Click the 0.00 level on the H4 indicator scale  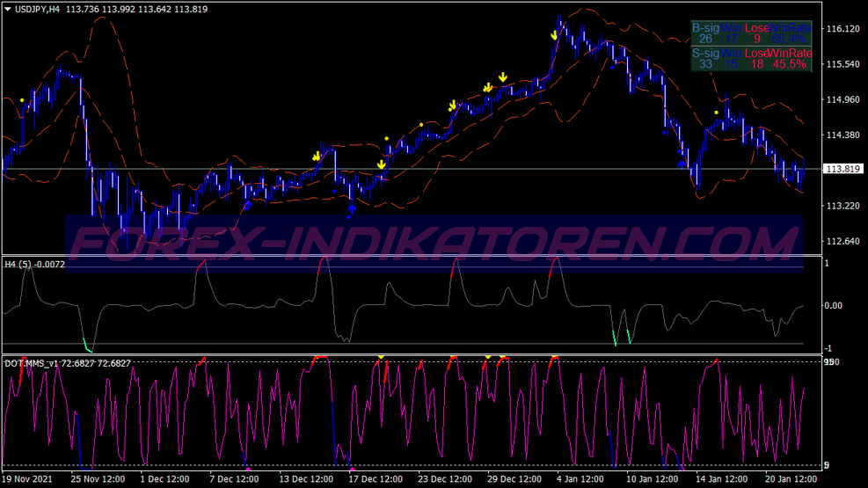[833, 305]
